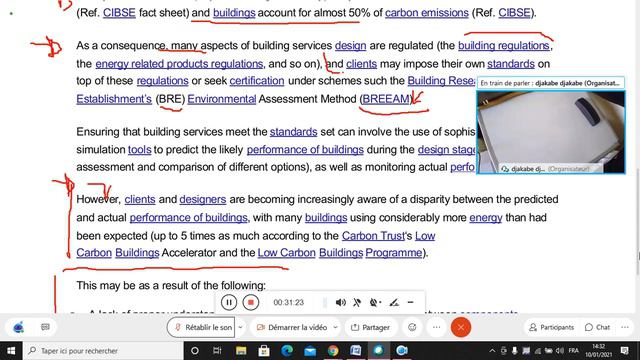
Task: Click the BREEAM link
Action: tap(386, 99)
